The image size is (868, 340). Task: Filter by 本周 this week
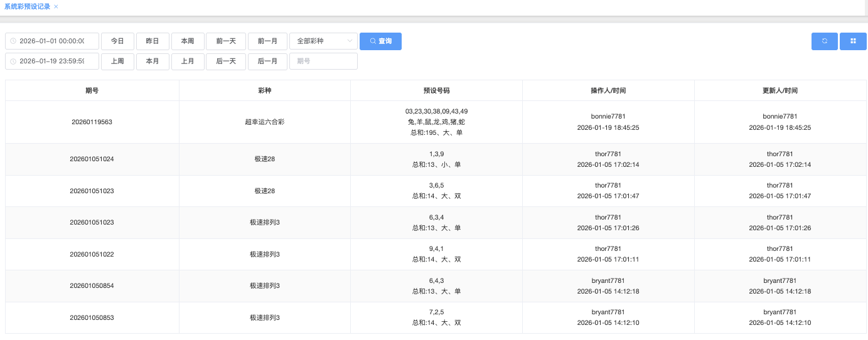point(188,41)
